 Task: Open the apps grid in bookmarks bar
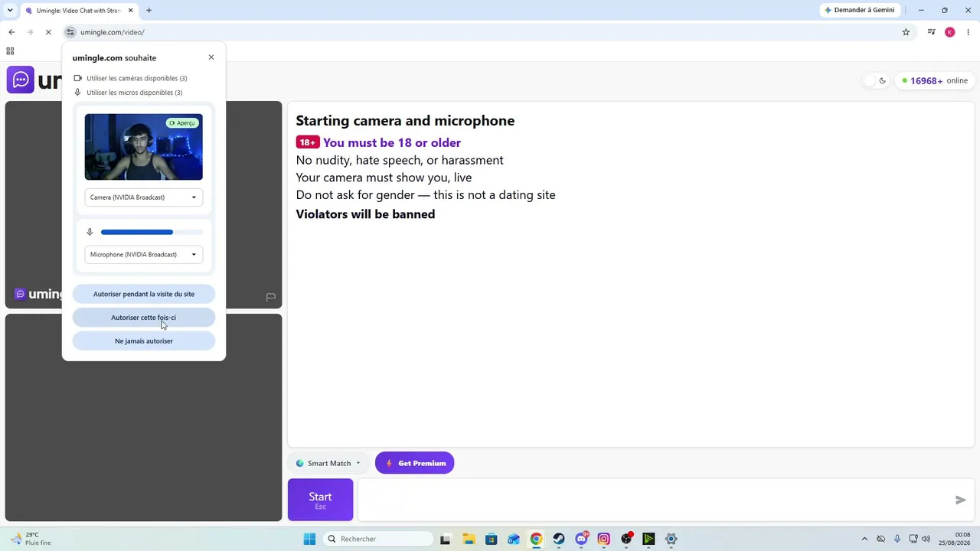[10, 51]
